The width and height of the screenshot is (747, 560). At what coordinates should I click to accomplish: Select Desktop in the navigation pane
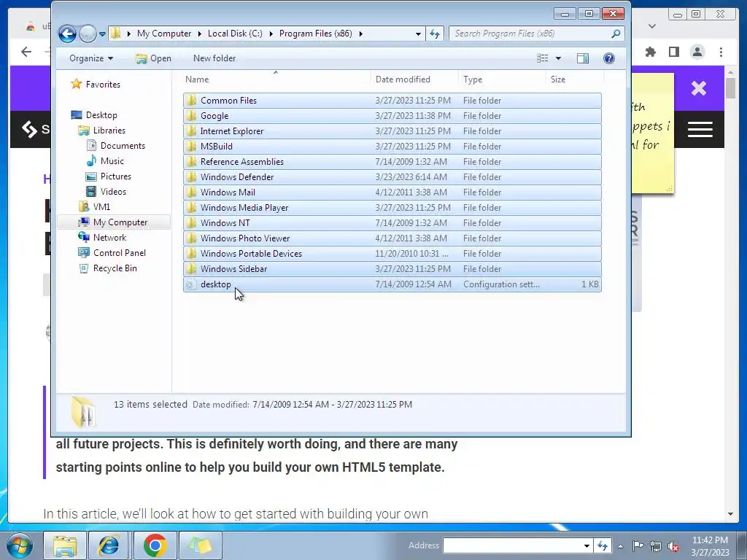[94, 114]
